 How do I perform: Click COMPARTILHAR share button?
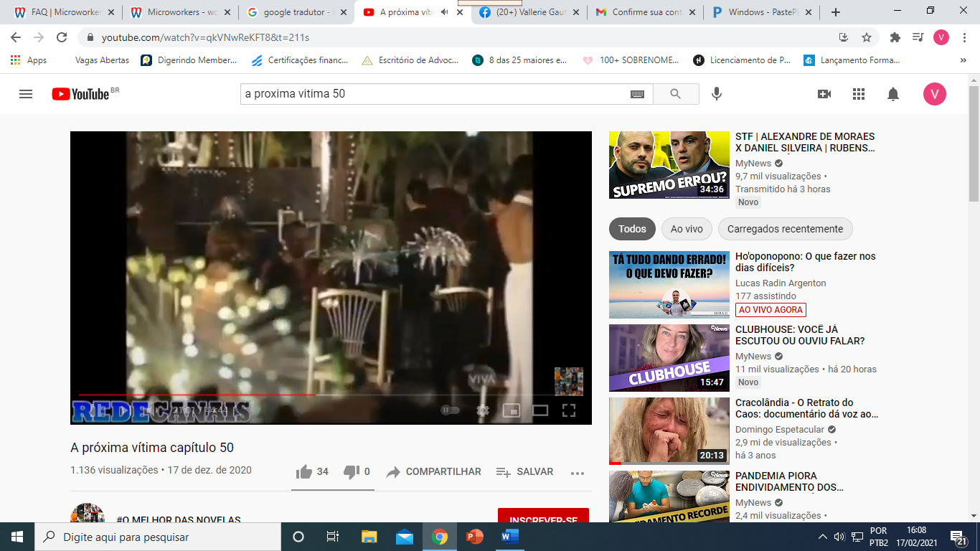[x=434, y=471]
